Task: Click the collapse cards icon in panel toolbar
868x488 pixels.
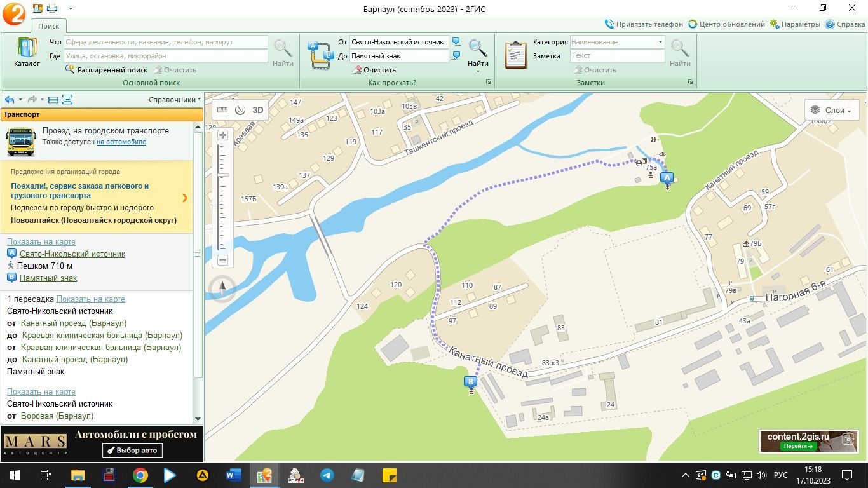Action: coord(53,100)
